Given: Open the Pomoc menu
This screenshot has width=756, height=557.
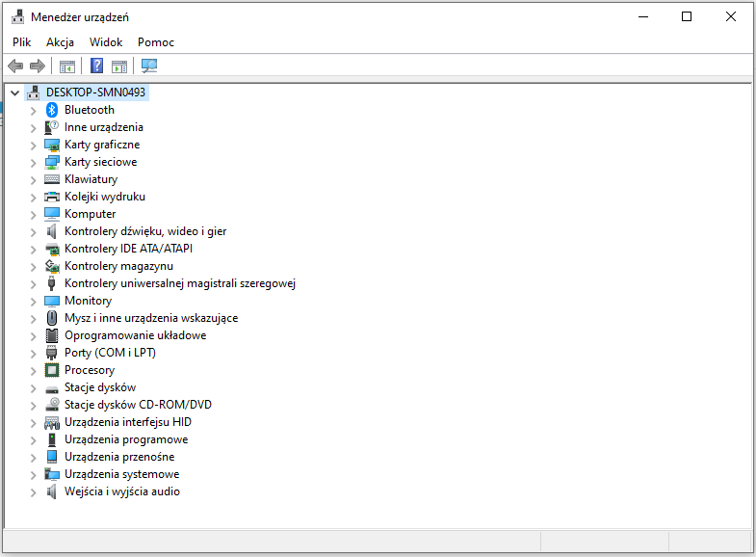Looking at the screenshot, I should pos(155,42).
